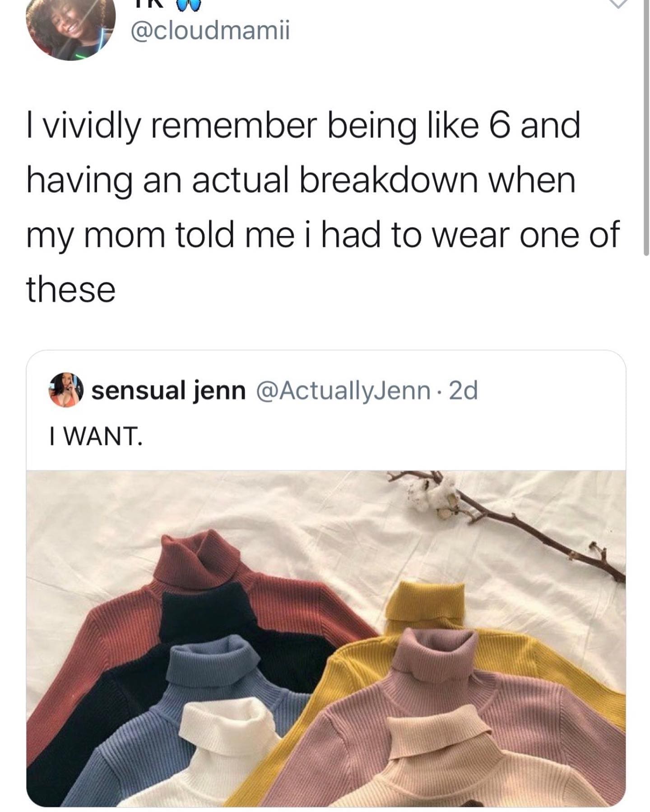
Task: Open the @cloudmamii handle
Action: pyautogui.click(x=210, y=31)
